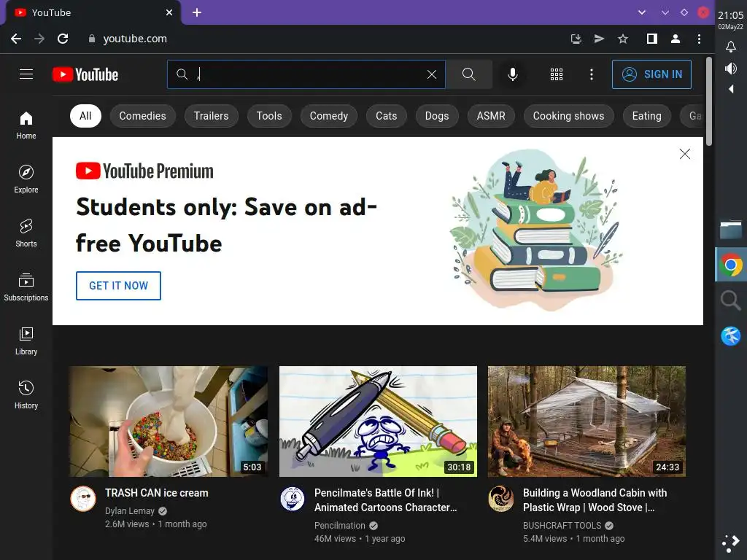
Task: Open Pencilmation channel link
Action: pyautogui.click(x=339, y=525)
